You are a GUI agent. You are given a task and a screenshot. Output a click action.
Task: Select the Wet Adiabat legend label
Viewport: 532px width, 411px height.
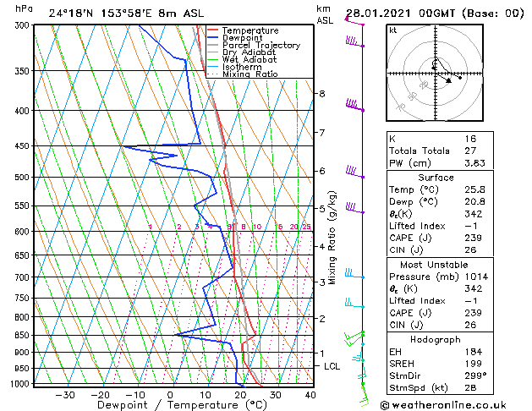pyautogui.click(x=250, y=59)
